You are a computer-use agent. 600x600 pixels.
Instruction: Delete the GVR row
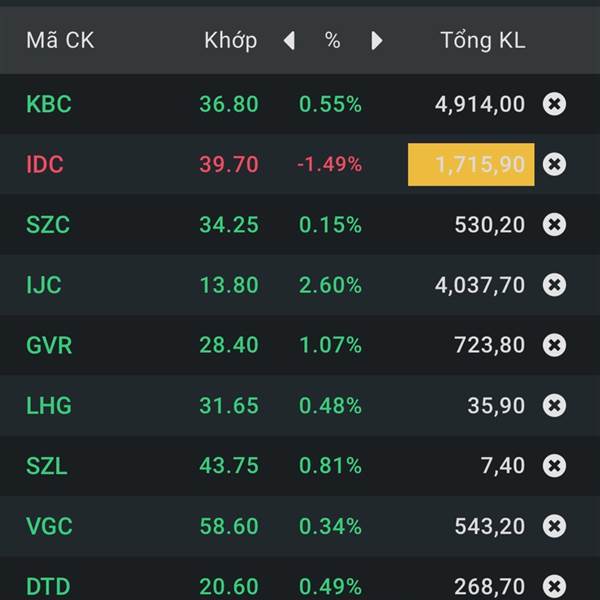[x=554, y=345]
